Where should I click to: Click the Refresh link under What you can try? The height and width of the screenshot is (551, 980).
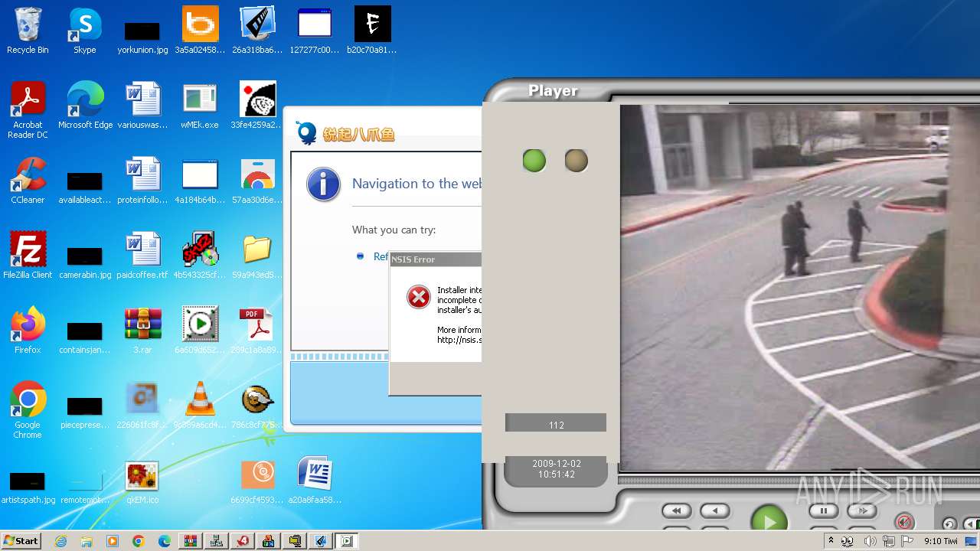381,256
